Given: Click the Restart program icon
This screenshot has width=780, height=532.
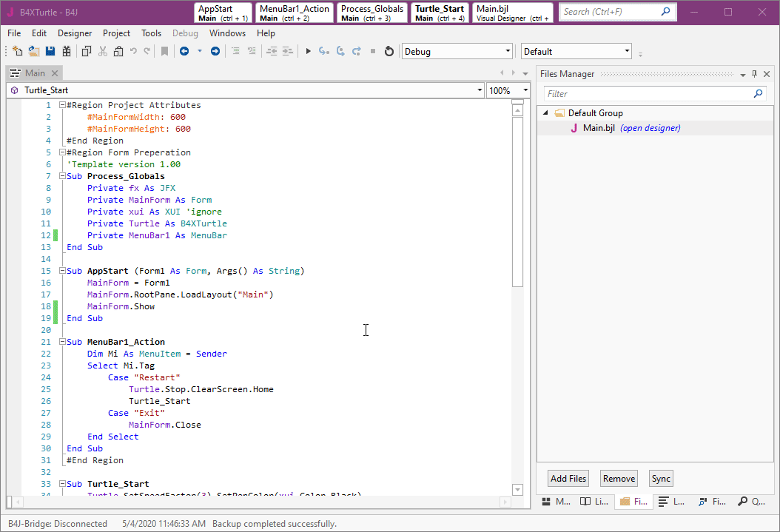Looking at the screenshot, I should click(x=389, y=51).
